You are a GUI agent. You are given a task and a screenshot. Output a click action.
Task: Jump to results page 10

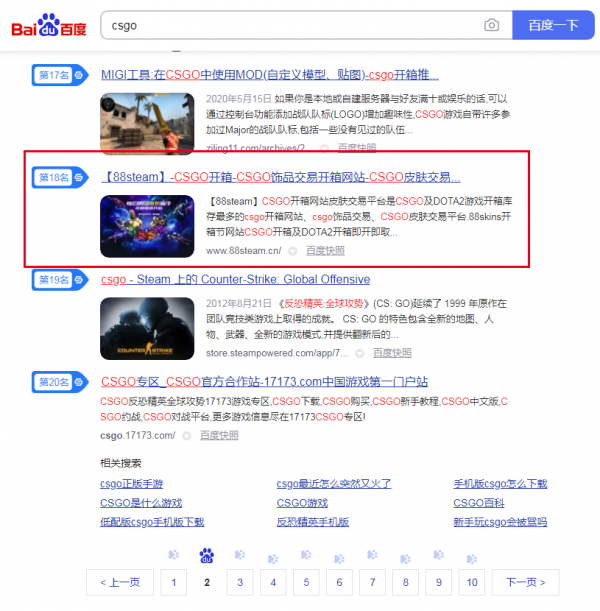[472, 582]
